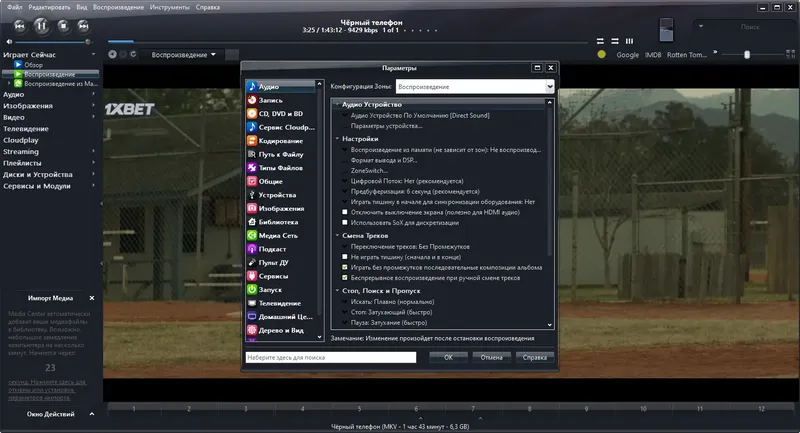
Task: Close the Импорт Медиа panel
Action: tap(92, 298)
